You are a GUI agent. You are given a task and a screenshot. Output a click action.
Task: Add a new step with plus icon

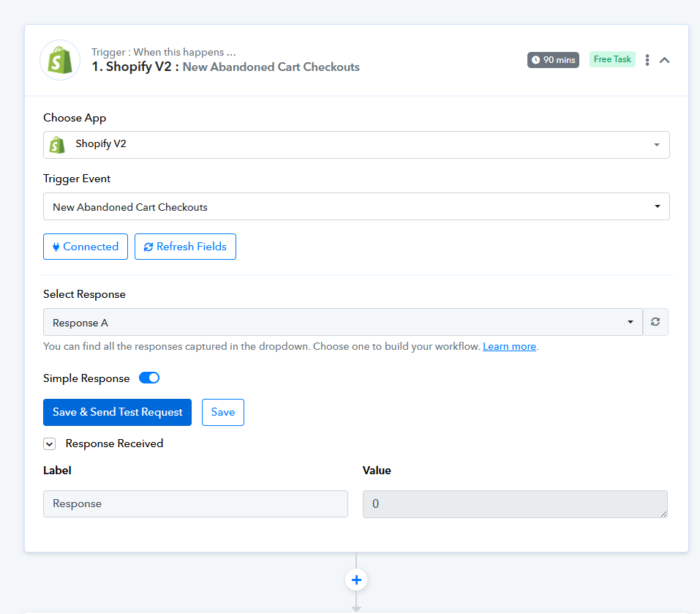click(x=356, y=580)
